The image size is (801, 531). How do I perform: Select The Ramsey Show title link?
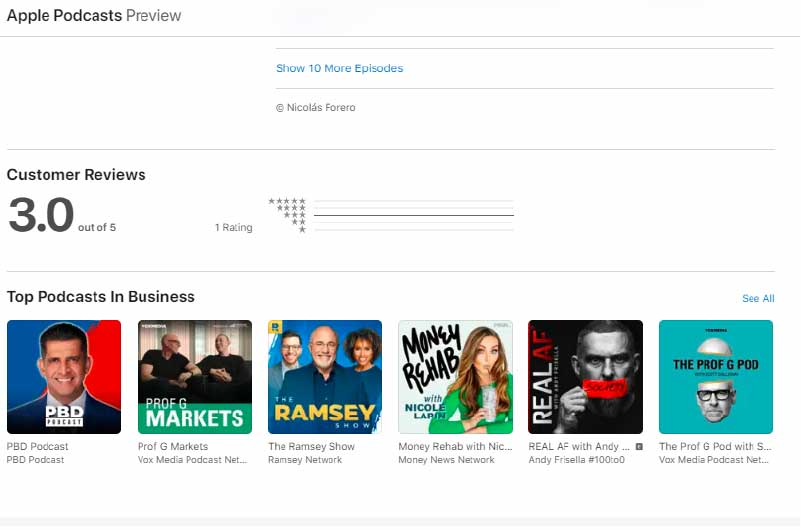tap(311, 446)
